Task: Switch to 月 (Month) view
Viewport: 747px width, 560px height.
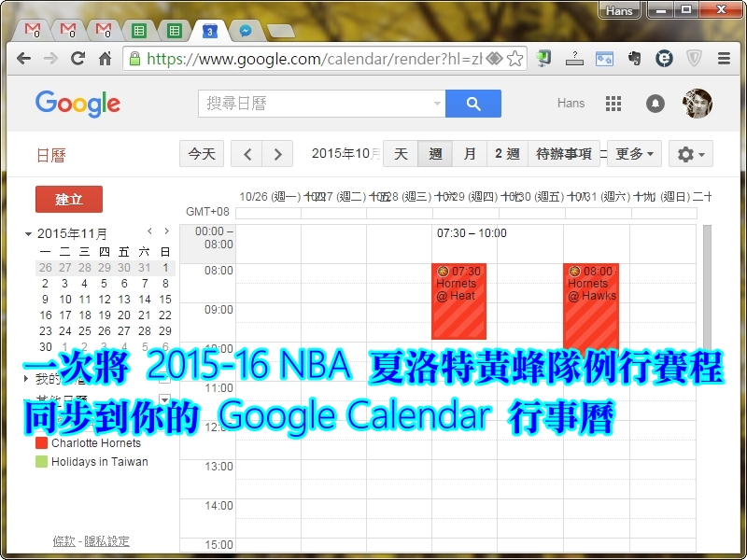Action: 470,154
